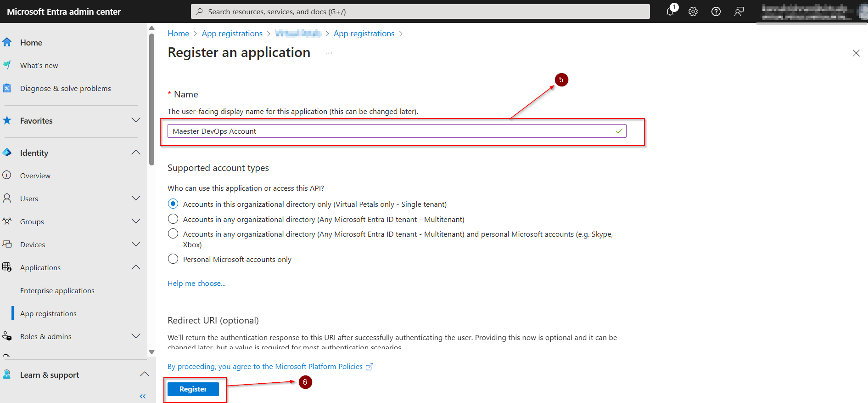This screenshot has width=868, height=403.
Task: Click the search resources, services, and docs box
Action: point(420,11)
